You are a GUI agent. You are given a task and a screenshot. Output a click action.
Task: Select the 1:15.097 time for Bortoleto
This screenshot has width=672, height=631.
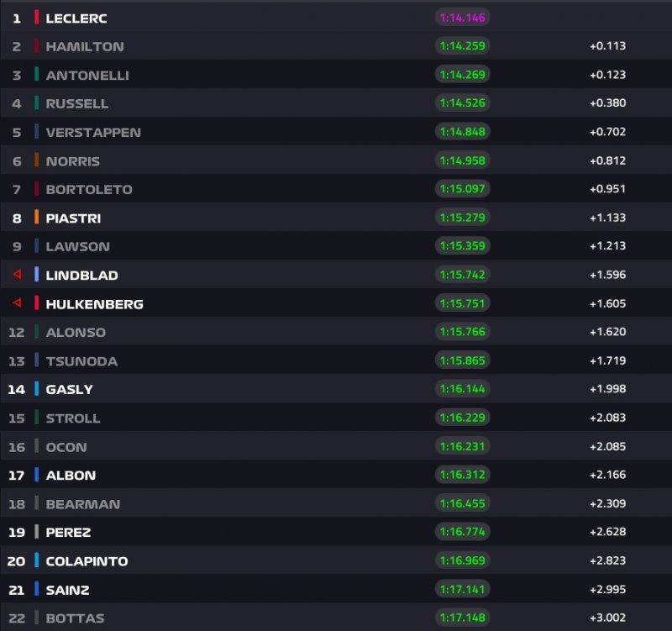[x=463, y=188]
